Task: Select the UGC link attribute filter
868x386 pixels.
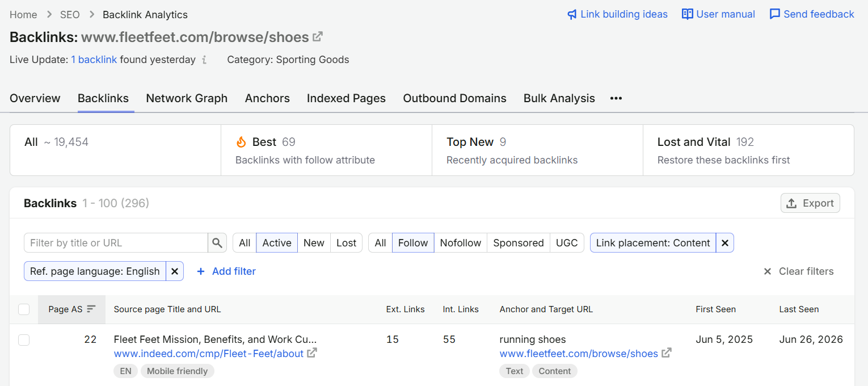Action: 567,243
